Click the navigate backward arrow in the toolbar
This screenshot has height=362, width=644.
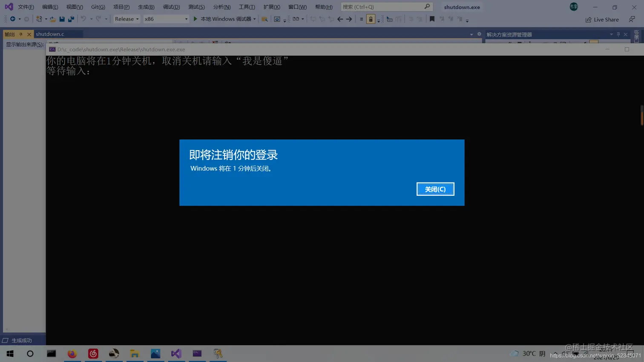pos(13,19)
